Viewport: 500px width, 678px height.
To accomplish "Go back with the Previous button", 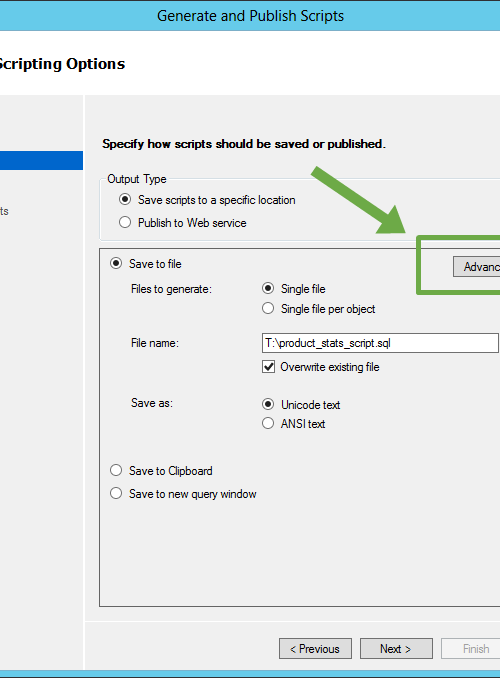I will tap(315, 649).
